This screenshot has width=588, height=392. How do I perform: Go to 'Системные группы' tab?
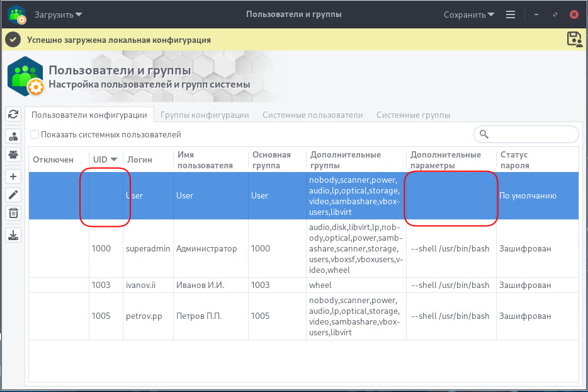(x=413, y=115)
